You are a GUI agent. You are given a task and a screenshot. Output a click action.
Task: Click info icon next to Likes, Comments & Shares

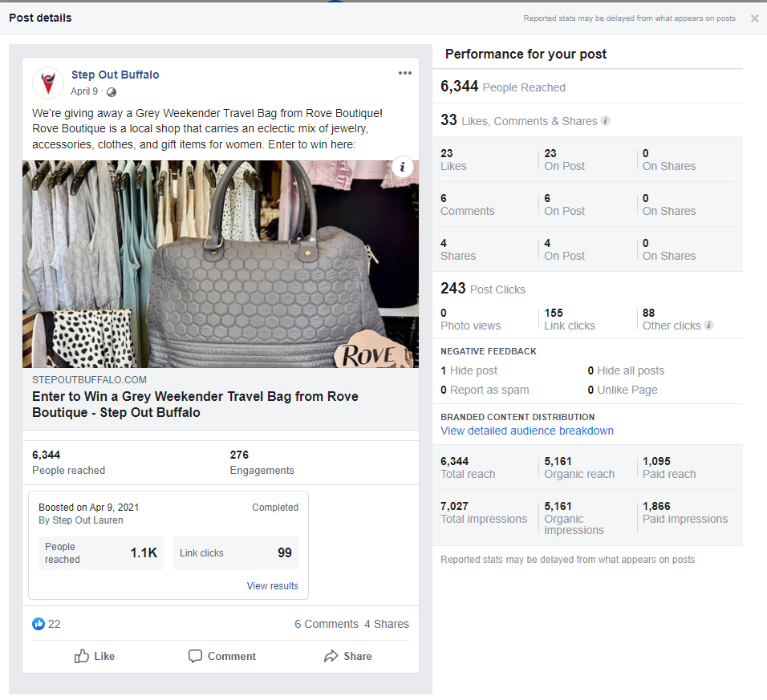point(605,121)
